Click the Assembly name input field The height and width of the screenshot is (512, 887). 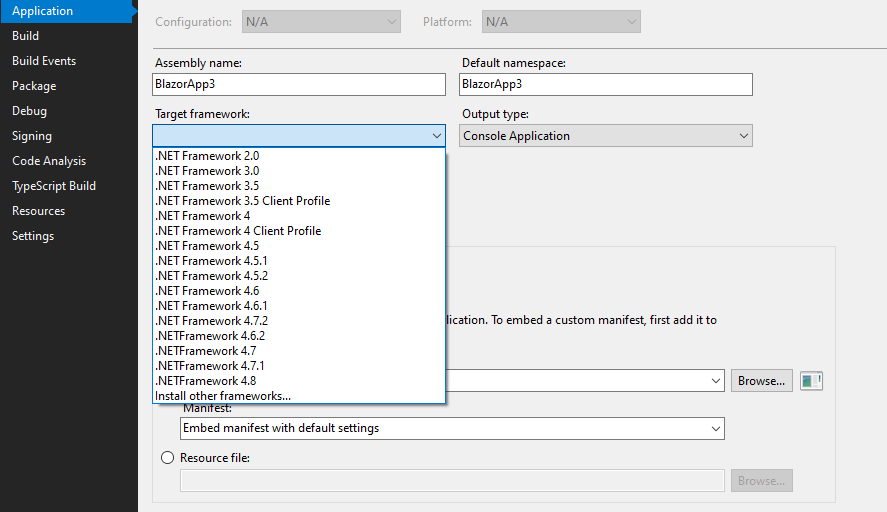click(x=299, y=84)
